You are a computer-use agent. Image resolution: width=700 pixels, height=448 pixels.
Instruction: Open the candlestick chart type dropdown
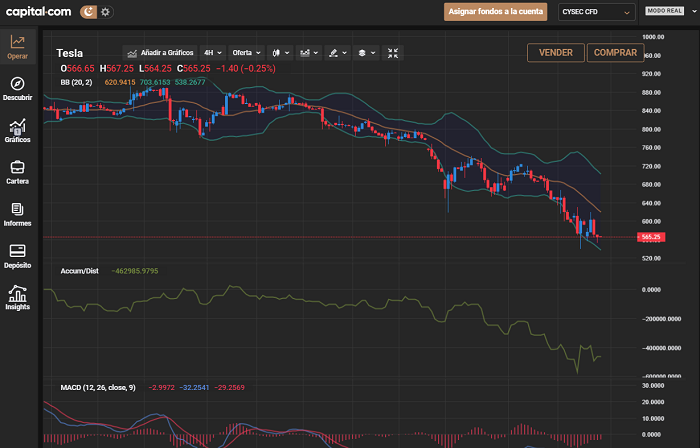tap(280, 53)
